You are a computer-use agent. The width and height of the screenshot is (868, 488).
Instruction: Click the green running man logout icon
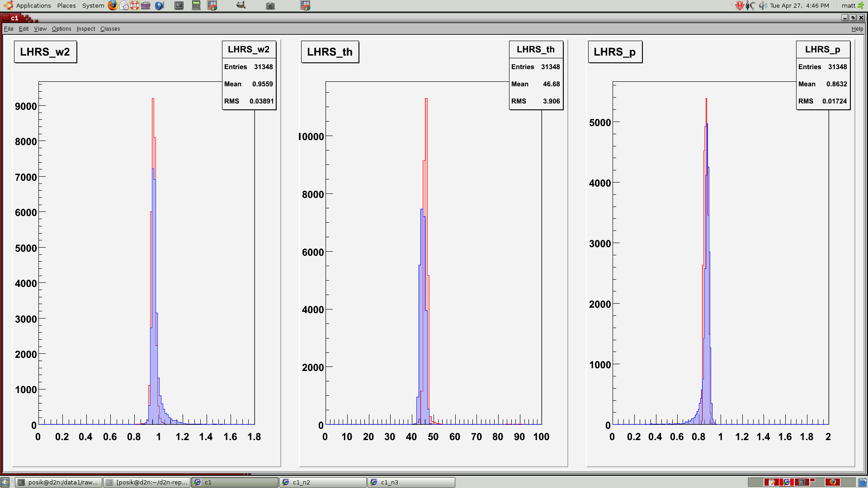point(861,5)
